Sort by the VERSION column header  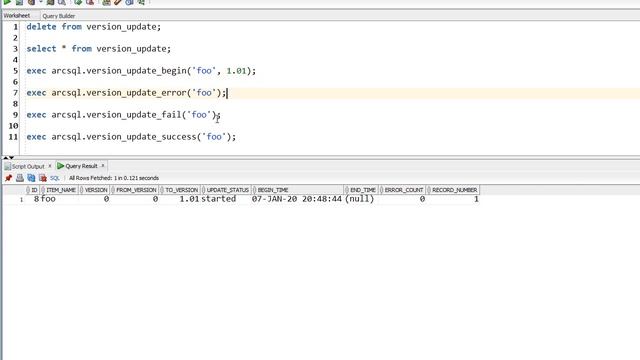(x=95, y=190)
